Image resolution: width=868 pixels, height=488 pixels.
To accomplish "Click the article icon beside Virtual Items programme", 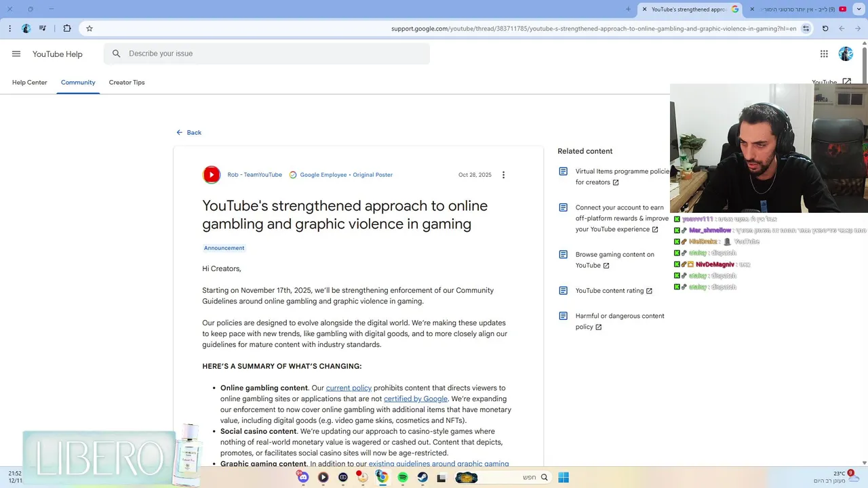I will click(x=563, y=171).
